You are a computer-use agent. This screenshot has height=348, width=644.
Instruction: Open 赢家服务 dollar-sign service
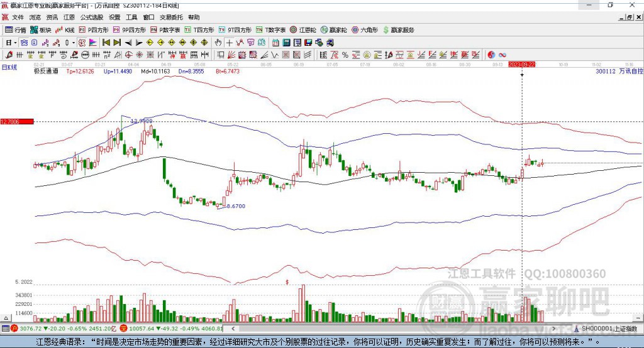(x=398, y=30)
